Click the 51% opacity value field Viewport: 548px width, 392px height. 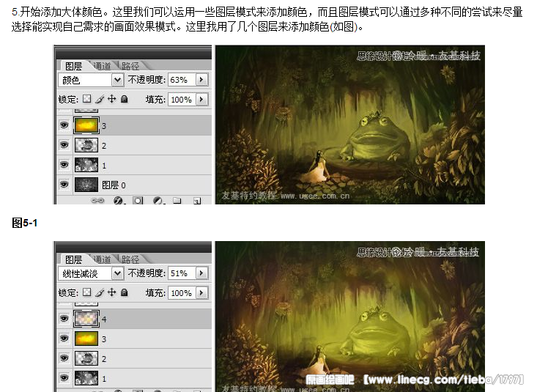coord(182,273)
